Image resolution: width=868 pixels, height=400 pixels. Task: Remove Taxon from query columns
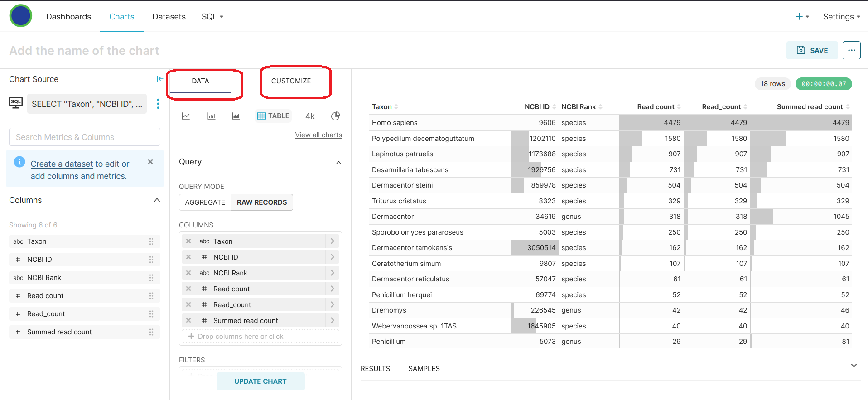click(188, 241)
